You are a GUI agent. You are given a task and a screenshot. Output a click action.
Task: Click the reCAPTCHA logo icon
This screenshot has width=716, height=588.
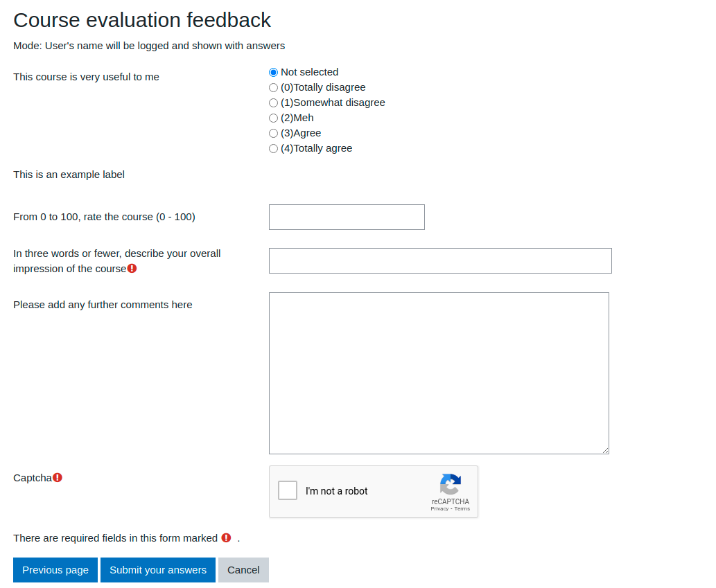[451, 484]
